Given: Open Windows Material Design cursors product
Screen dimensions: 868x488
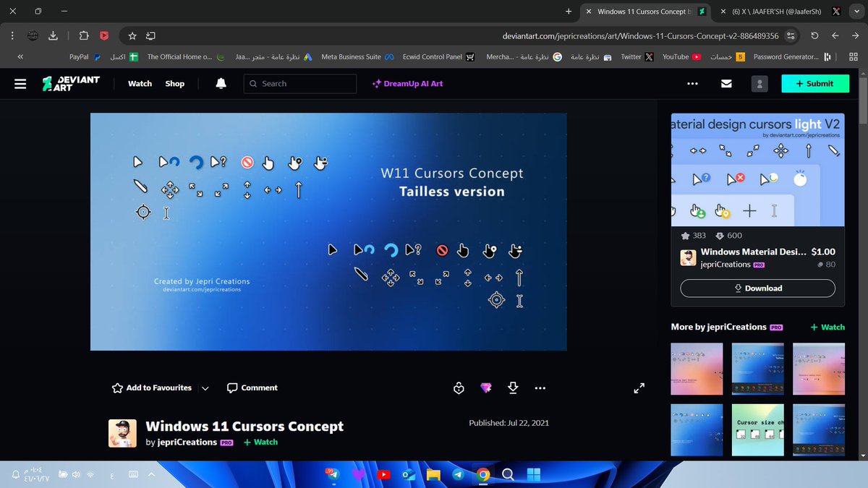Looking at the screenshot, I should coord(752,252).
